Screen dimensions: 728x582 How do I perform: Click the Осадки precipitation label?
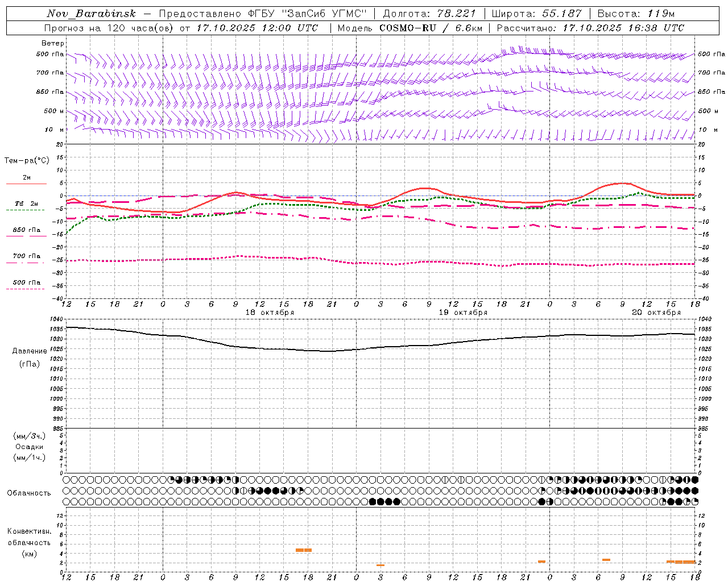30,447
